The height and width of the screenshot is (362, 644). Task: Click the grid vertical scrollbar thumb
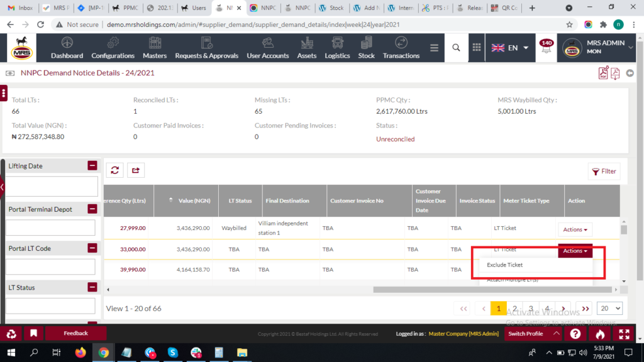624,229
